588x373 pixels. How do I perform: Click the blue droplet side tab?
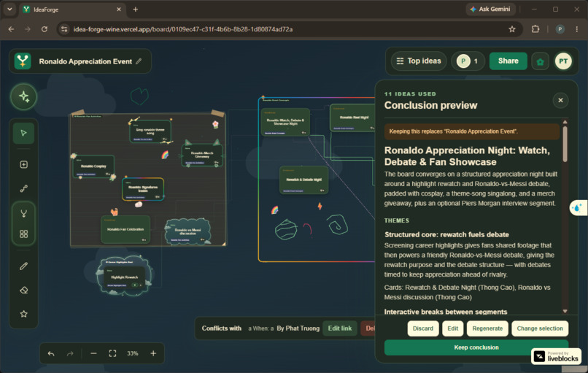click(x=579, y=207)
